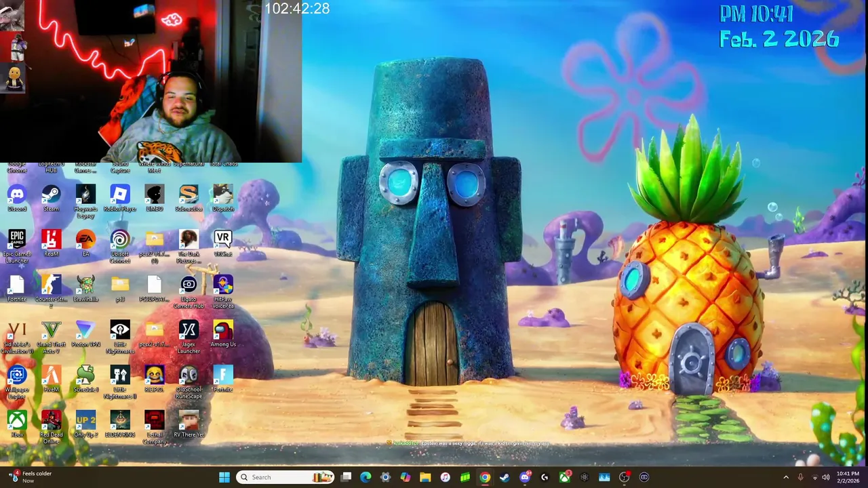Open the Epic Games Launcher icon
This screenshot has width=868, height=488.
click(x=17, y=247)
